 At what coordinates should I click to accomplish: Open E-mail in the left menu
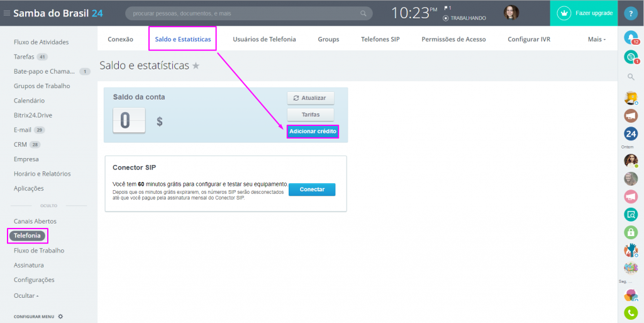point(23,130)
